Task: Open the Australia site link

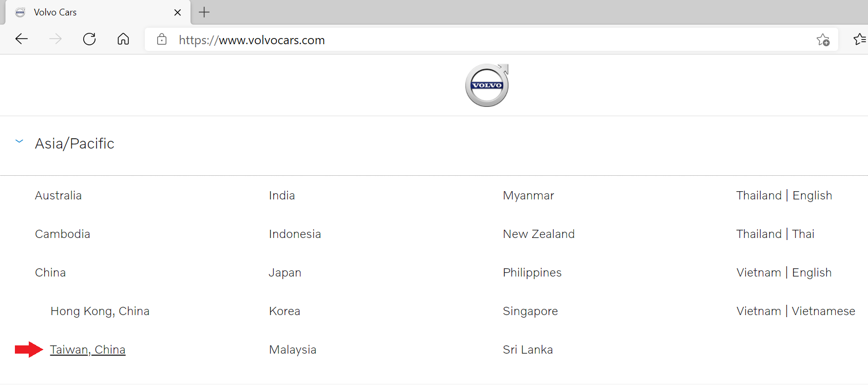Action: click(x=59, y=195)
